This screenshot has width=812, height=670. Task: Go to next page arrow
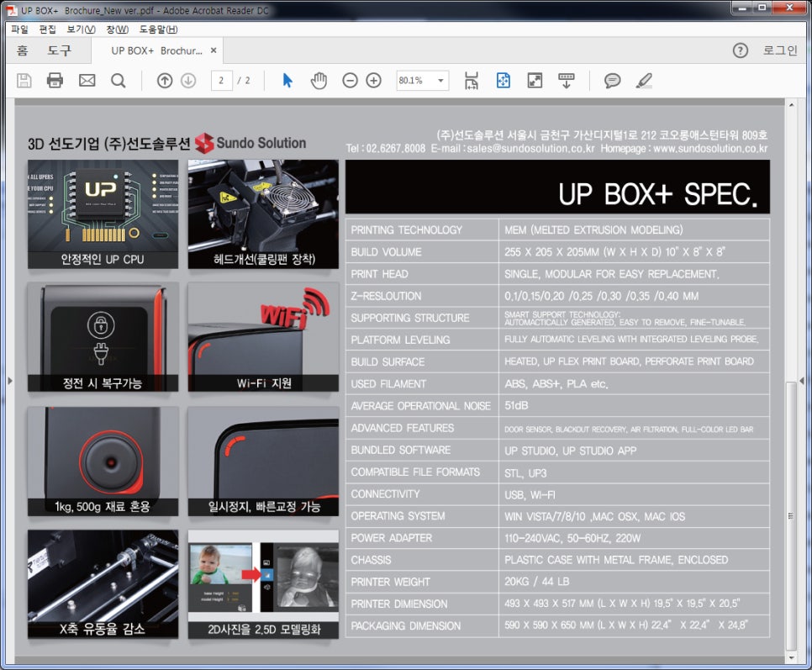[188, 81]
